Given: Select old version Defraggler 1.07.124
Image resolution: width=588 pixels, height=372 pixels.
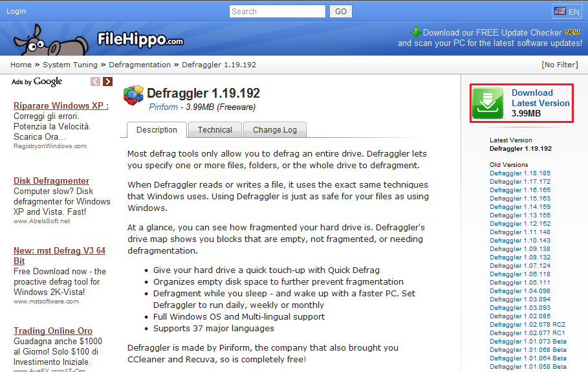Looking at the screenshot, I should [520, 265].
